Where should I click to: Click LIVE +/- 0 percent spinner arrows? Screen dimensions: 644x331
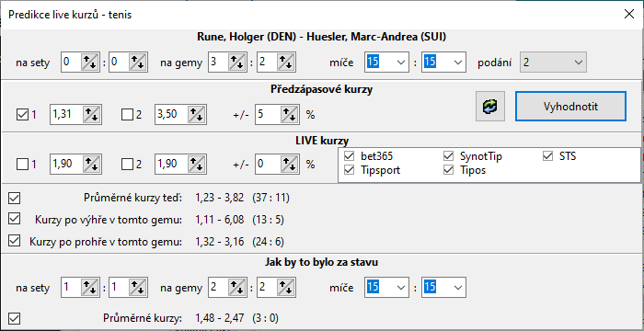click(x=290, y=164)
